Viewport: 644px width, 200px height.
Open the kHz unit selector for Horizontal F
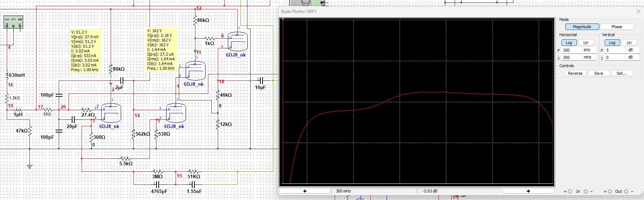pos(589,50)
